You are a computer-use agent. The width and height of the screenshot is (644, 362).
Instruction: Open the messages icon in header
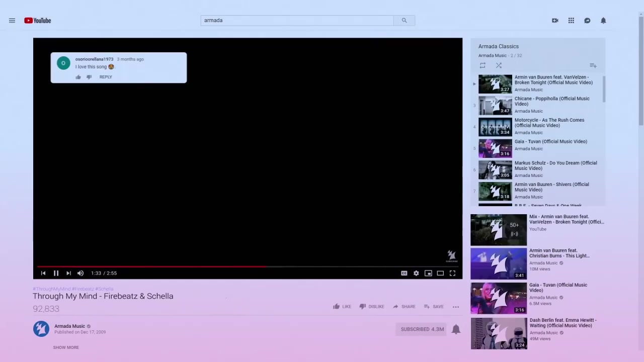pyautogui.click(x=587, y=21)
